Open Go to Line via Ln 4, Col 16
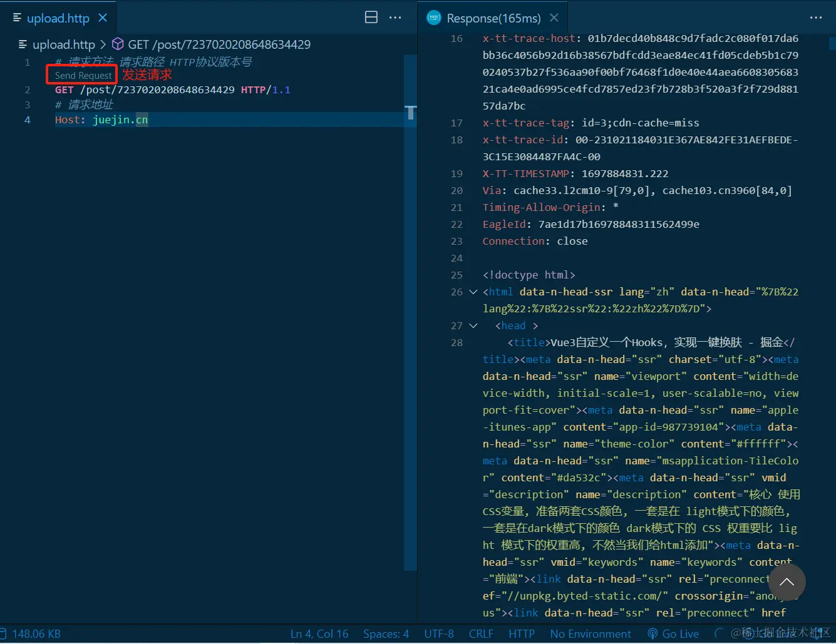 [x=319, y=634]
